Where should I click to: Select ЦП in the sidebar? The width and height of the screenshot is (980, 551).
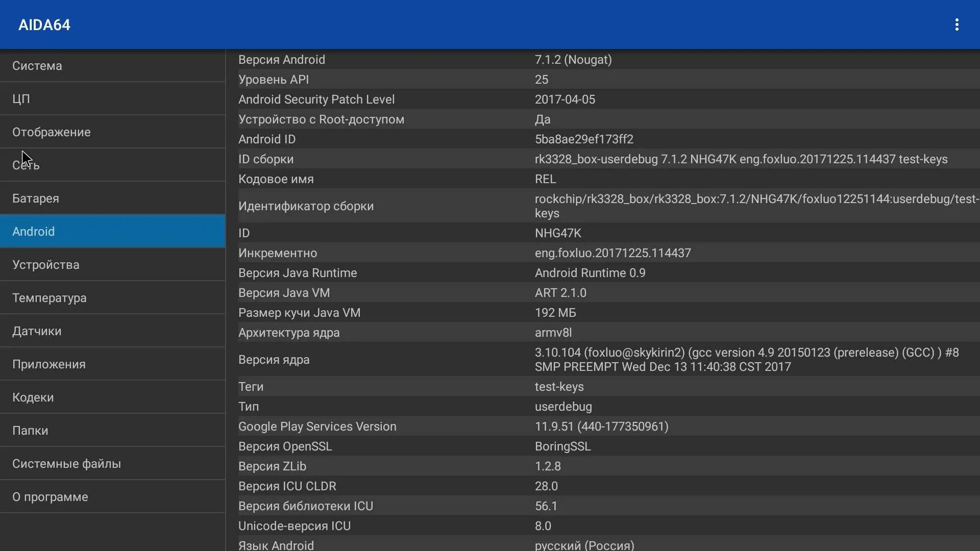112,99
